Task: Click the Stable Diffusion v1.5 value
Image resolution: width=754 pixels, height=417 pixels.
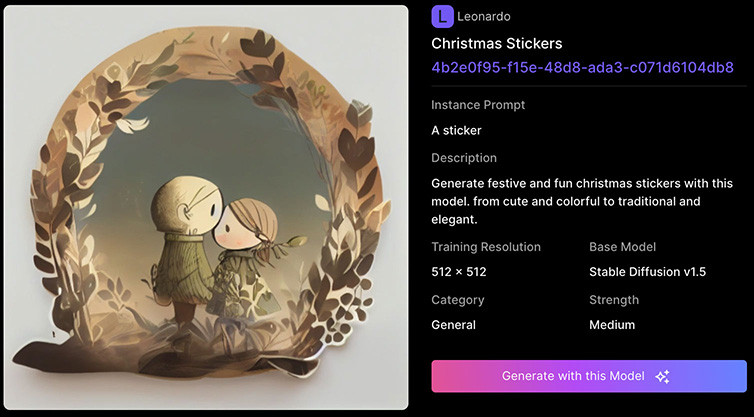Action: 647,272
